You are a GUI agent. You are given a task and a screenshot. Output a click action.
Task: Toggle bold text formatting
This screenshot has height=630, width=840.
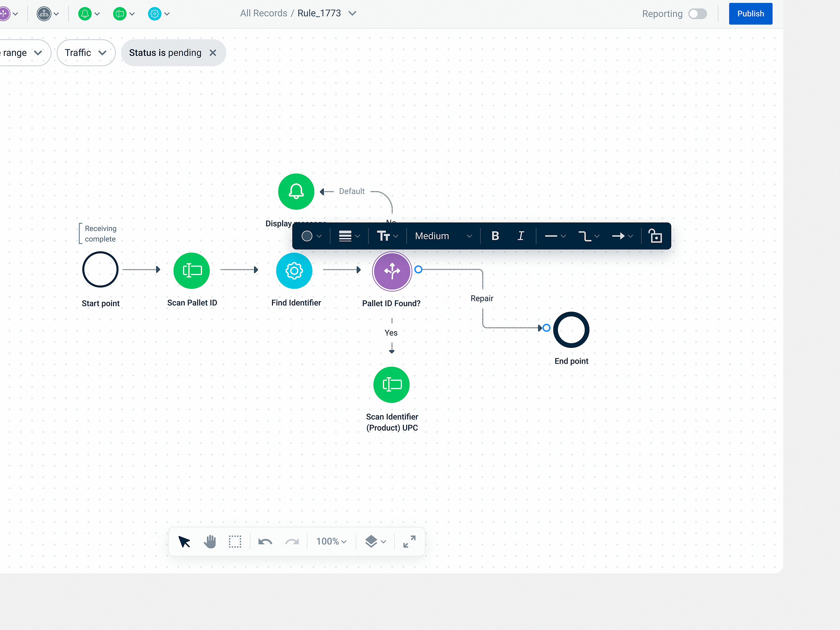[x=495, y=236]
